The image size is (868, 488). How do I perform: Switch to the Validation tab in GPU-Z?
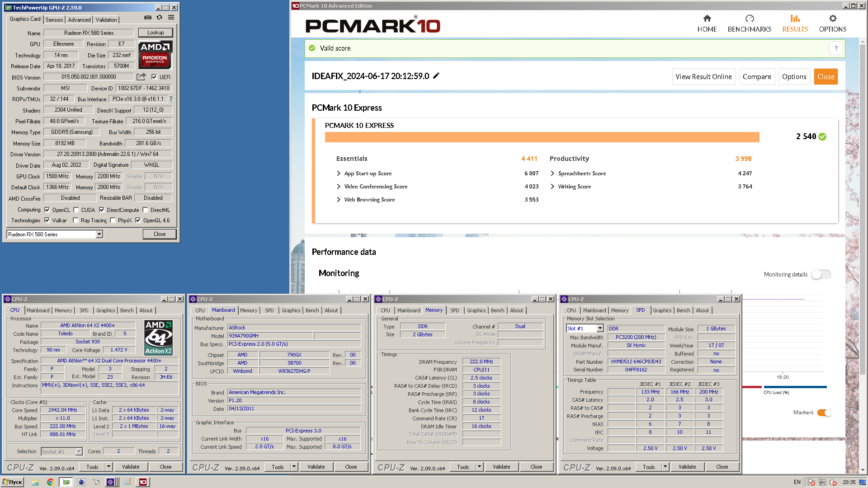pyautogui.click(x=106, y=20)
